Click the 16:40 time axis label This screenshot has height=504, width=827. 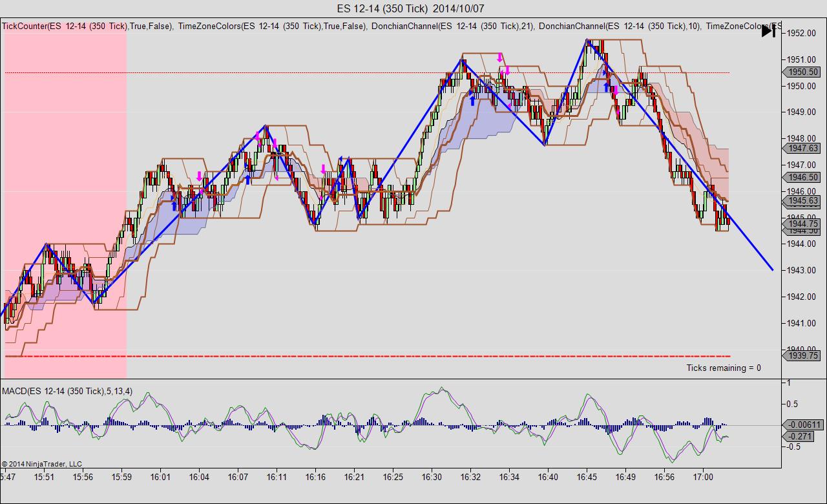548,477
